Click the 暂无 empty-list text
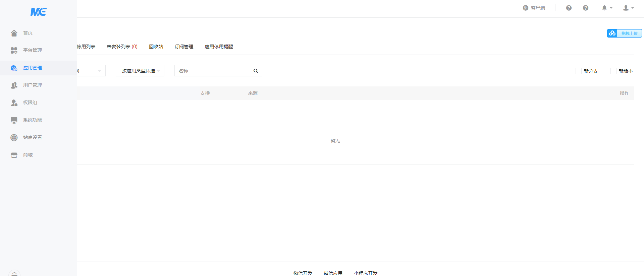Viewport: 644px width, 276px height. click(335, 141)
